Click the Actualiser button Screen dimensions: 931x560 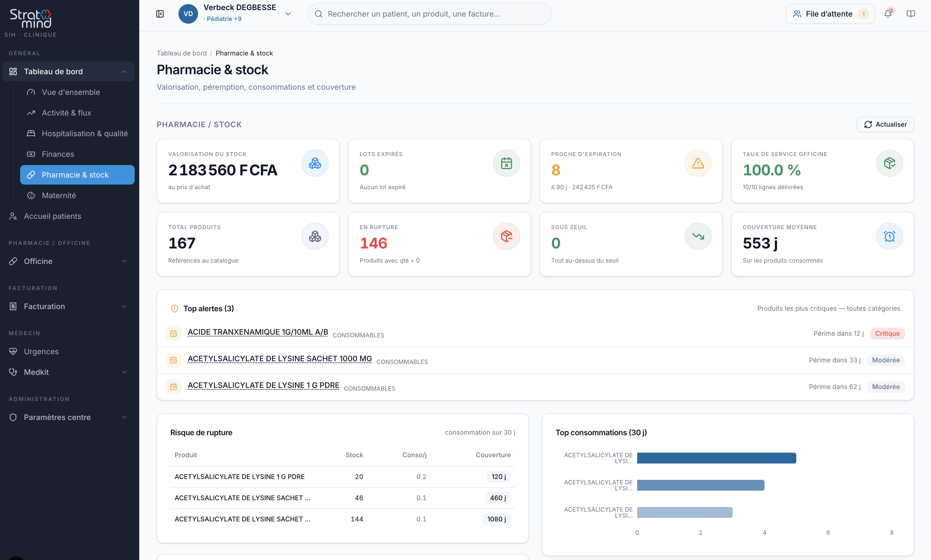[x=885, y=125]
